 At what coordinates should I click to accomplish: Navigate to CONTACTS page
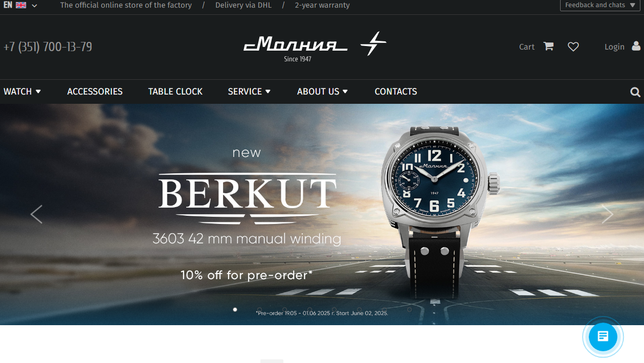point(395,92)
